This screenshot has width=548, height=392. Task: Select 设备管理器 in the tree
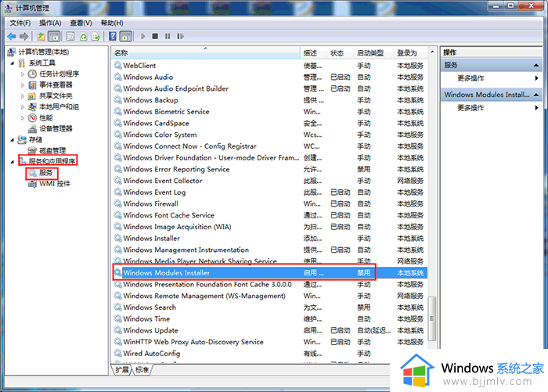[x=56, y=128]
